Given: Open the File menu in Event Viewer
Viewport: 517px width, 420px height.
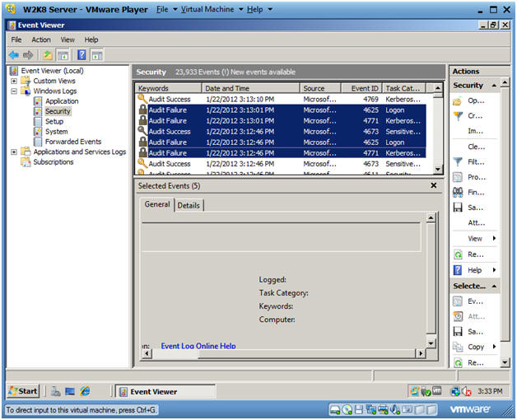Looking at the screenshot, I should (16, 40).
